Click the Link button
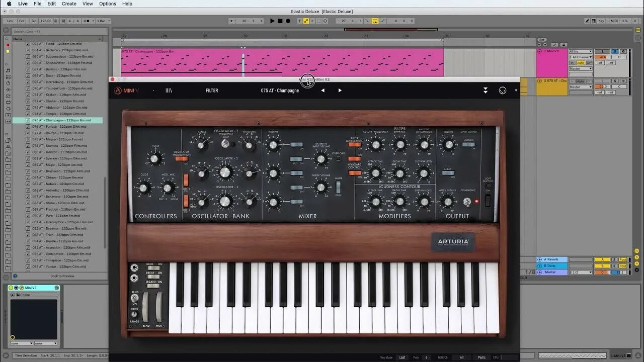The height and width of the screenshot is (362, 644). tap(10, 21)
